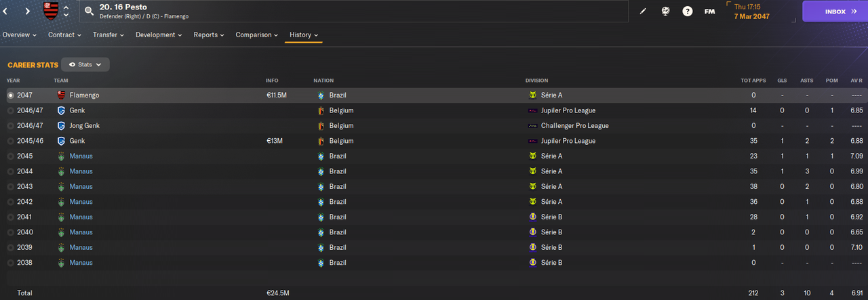This screenshot has width=868, height=300.
Task: Open the Stats view dropdown
Action: (x=85, y=64)
